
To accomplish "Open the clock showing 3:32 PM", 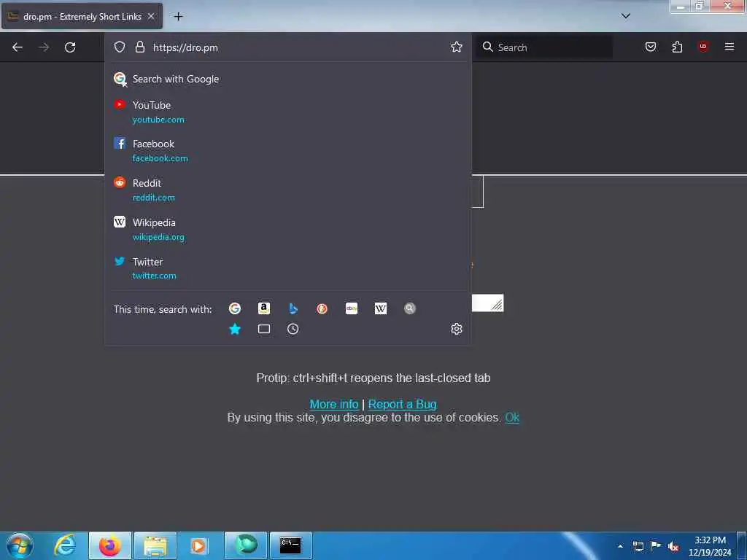I will tap(710, 546).
